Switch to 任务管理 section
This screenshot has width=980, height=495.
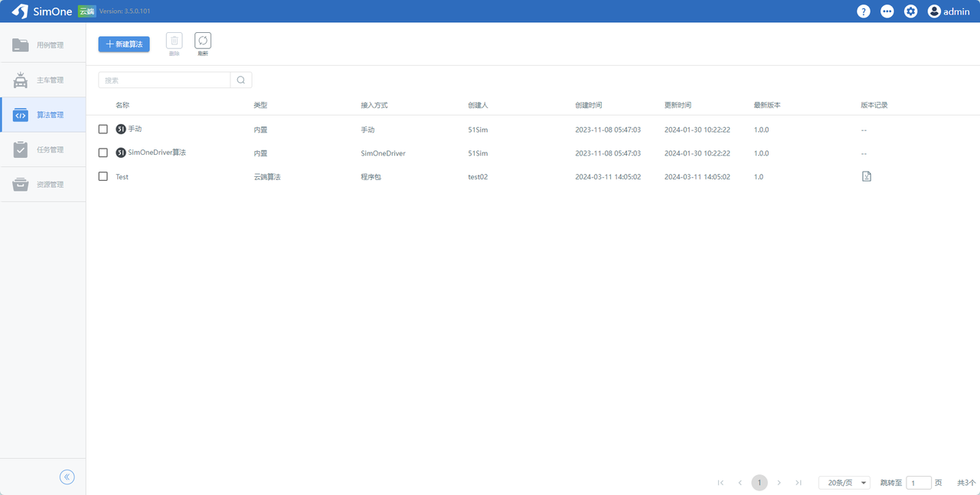[x=43, y=150]
